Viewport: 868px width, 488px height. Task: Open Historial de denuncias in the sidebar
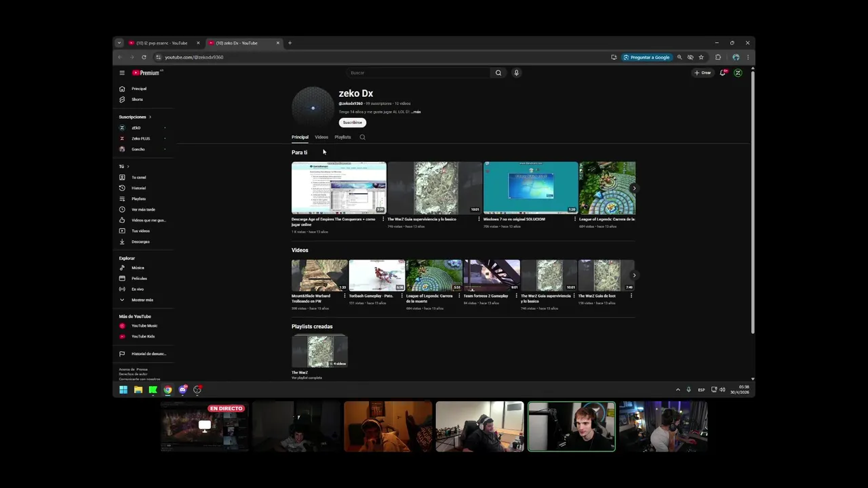click(x=148, y=354)
